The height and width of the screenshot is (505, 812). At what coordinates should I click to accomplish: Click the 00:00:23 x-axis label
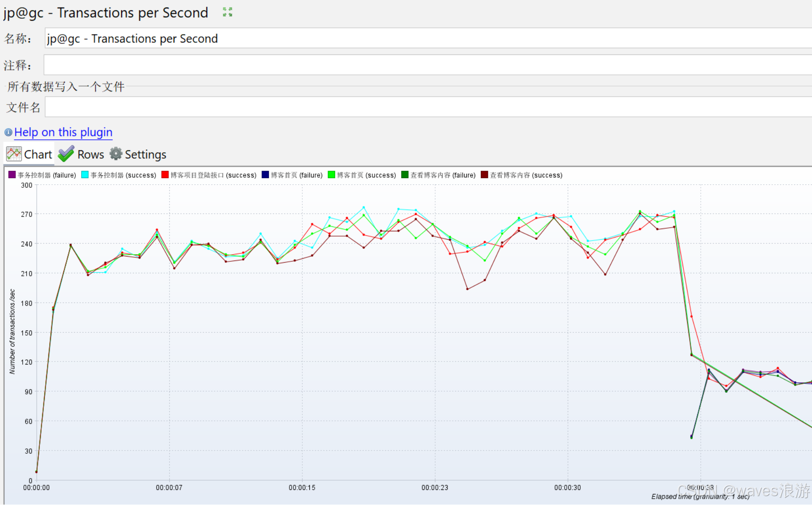pyautogui.click(x=435, y=488)
